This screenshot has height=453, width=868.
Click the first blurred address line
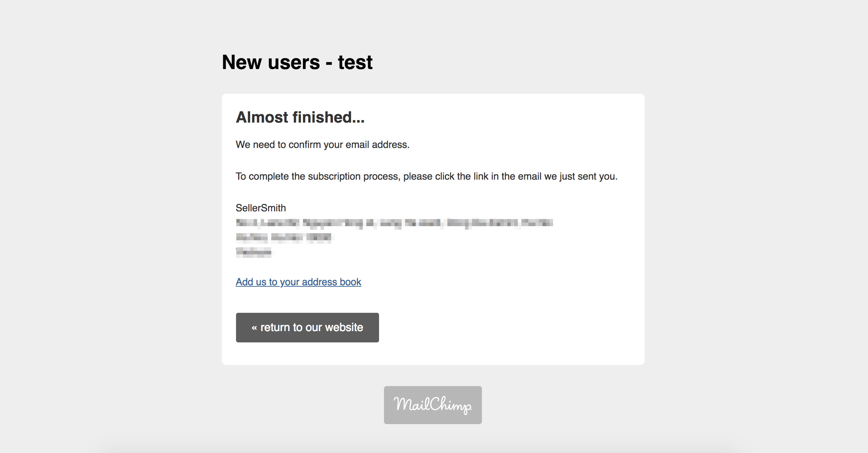pyautogui.click(x=394, y=223)
